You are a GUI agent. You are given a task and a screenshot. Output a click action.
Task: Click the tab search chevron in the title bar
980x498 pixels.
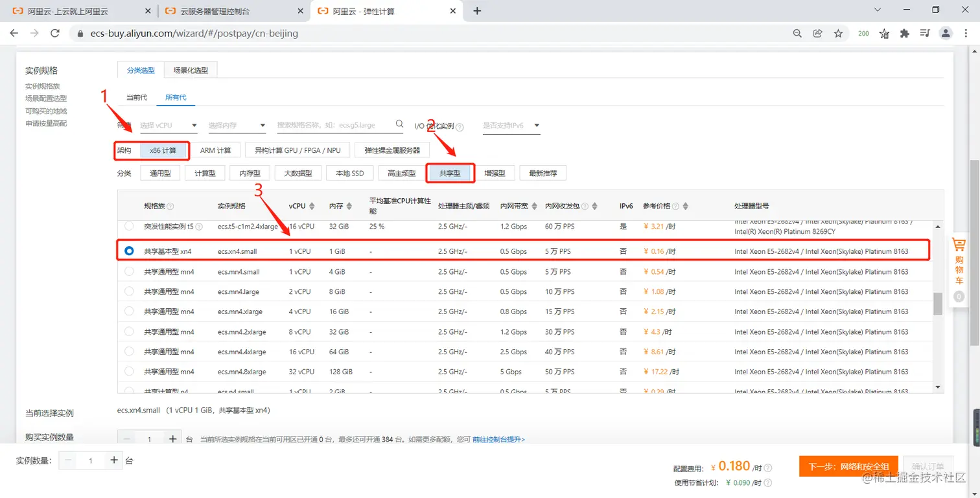pos(878,10)
